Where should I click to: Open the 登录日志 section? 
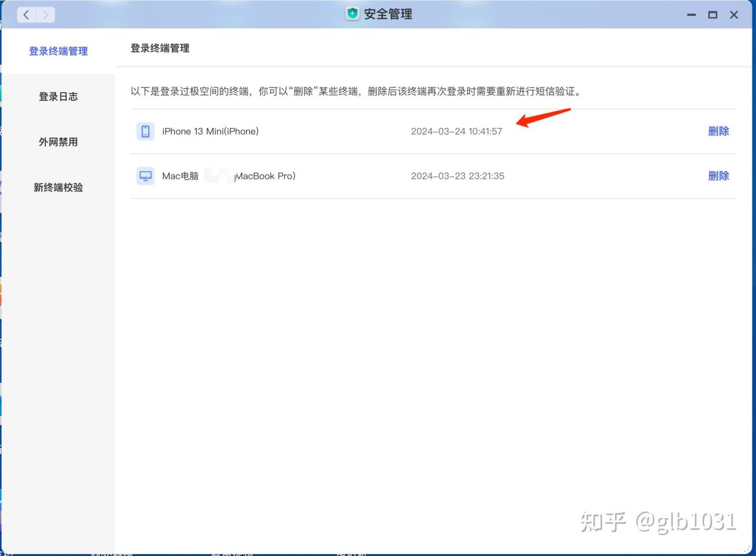tap(57, 96)
